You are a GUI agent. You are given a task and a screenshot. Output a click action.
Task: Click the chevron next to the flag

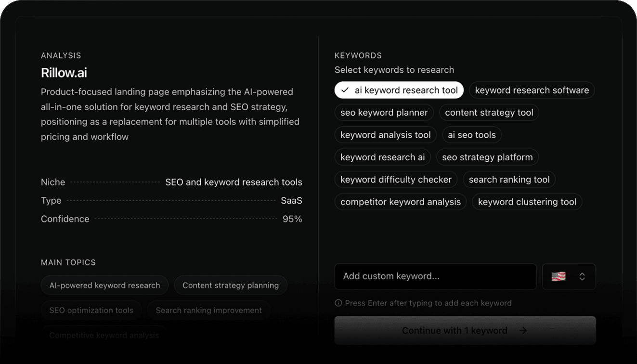coord(581,276)
